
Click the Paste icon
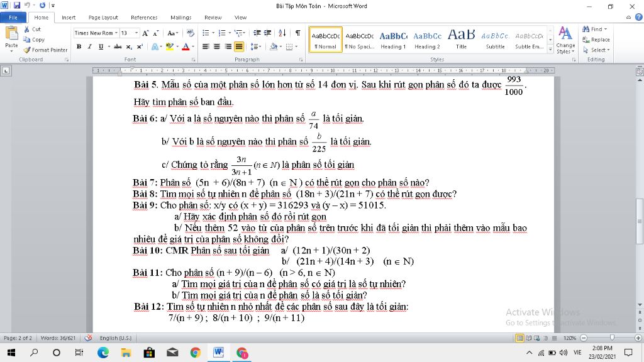(11, 33)
